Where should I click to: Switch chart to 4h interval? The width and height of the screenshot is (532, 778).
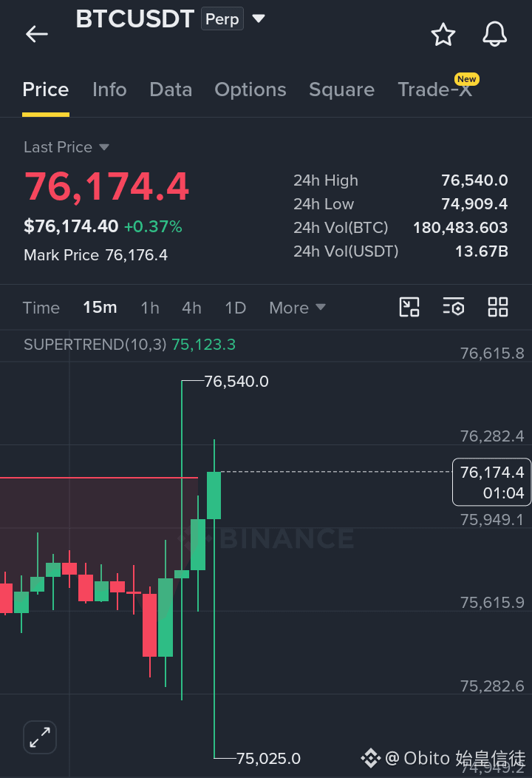pyautogui.click(x=191, y=308)
